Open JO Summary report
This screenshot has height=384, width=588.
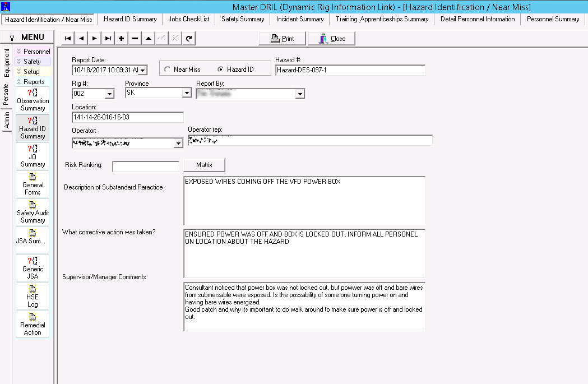click(x=33, y=156)
